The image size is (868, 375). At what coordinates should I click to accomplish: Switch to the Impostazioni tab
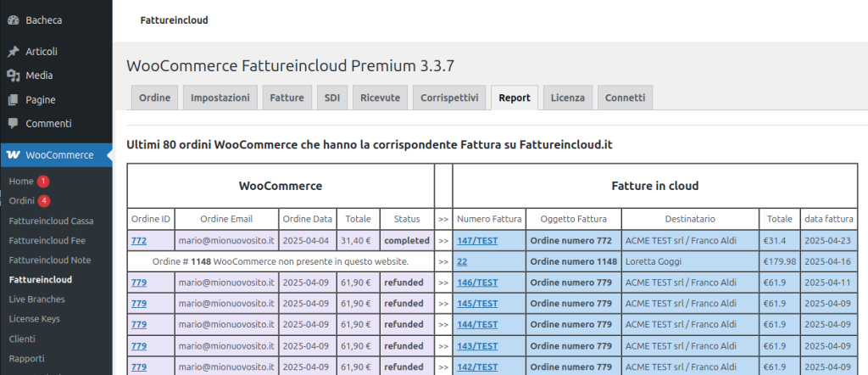click(220, 98)
